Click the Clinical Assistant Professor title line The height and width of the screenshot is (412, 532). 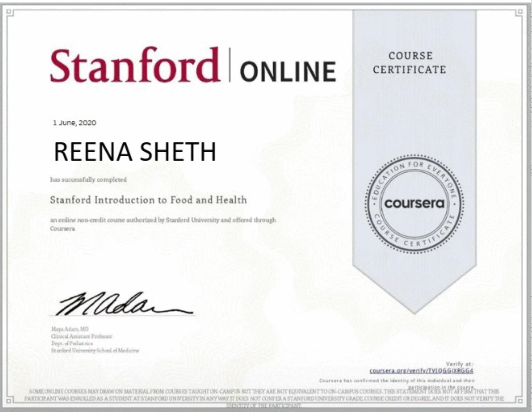click(81, 336)
